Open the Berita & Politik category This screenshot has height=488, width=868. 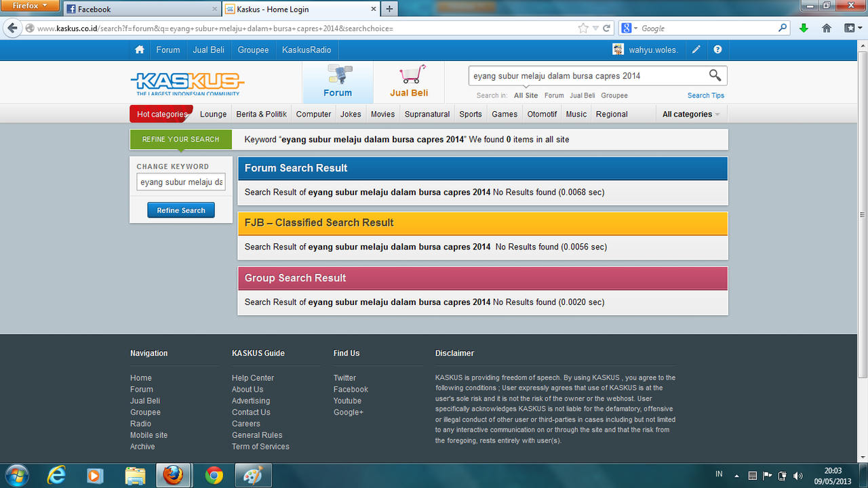coord(262,114)
